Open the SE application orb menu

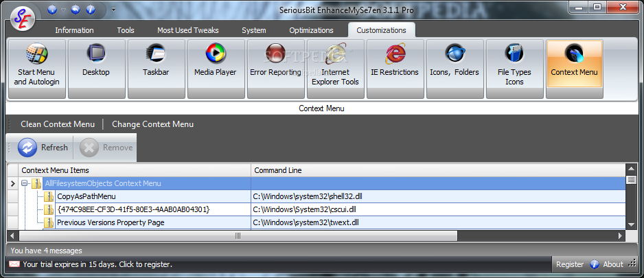23,18
